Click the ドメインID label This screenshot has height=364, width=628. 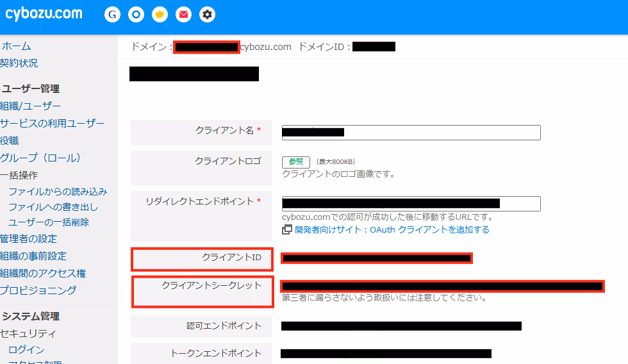tap(324, 47)
